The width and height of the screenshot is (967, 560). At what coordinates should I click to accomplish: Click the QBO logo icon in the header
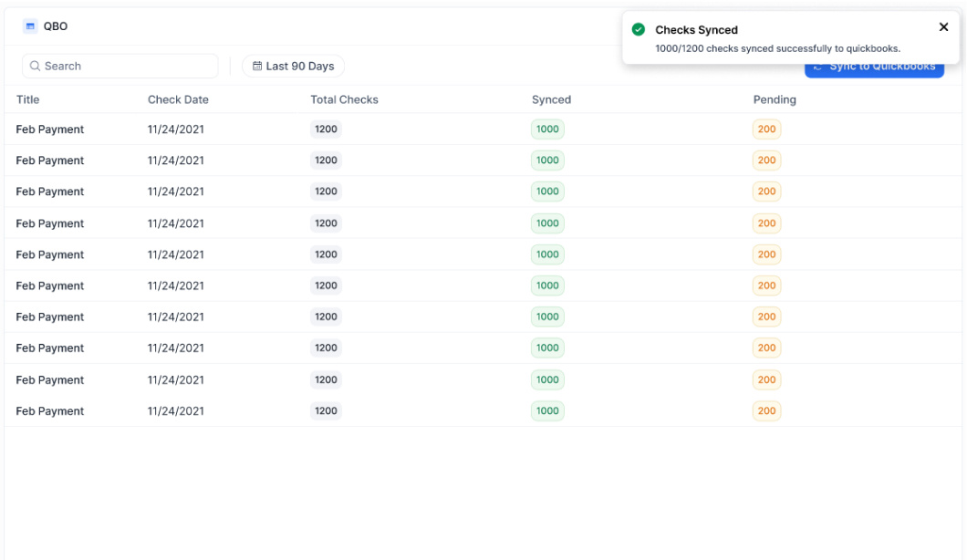30,26
